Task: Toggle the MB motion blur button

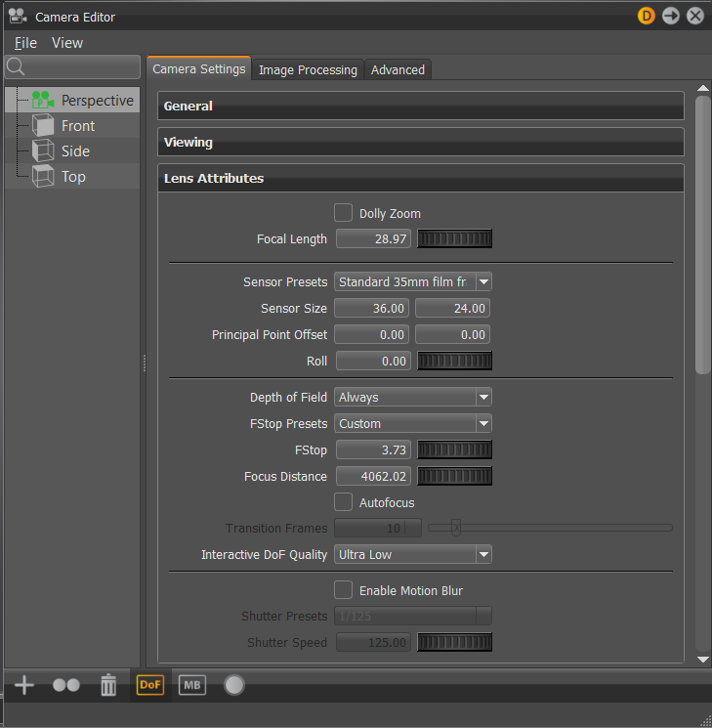Action: [x=192, y=685]
